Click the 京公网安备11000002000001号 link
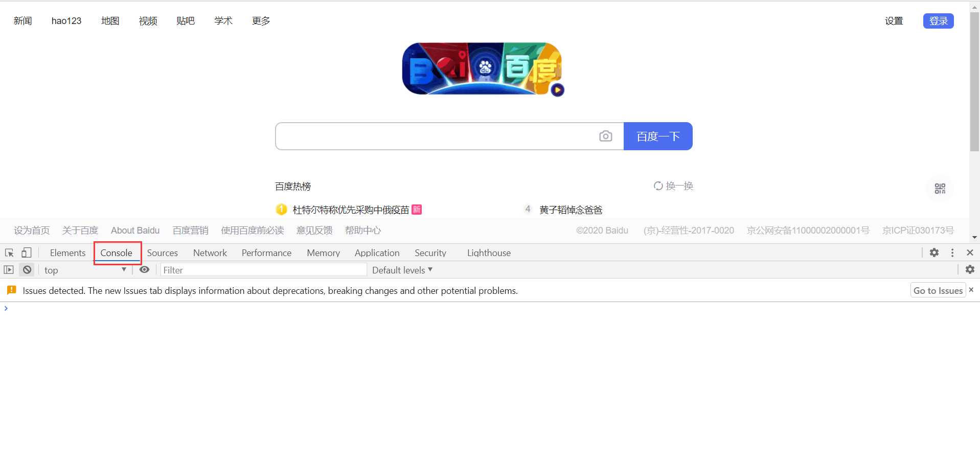The image size is (980, 461). 808,230
